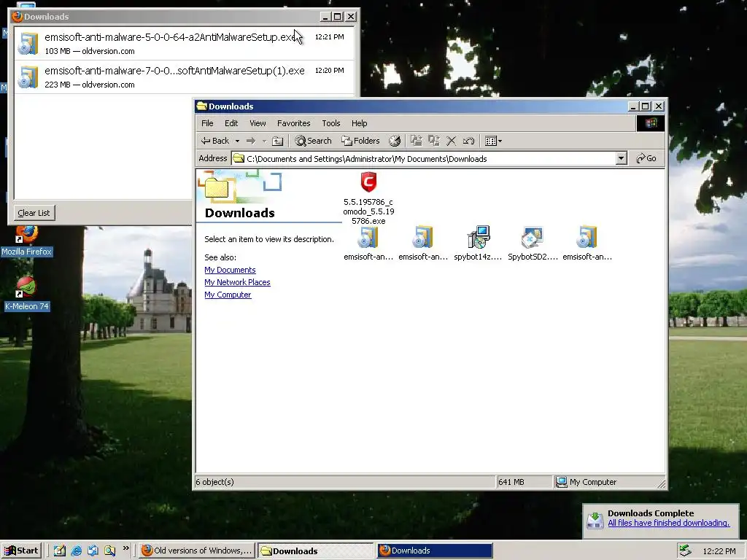Click the 12:22 PM taskbar clock

[719, 551]
